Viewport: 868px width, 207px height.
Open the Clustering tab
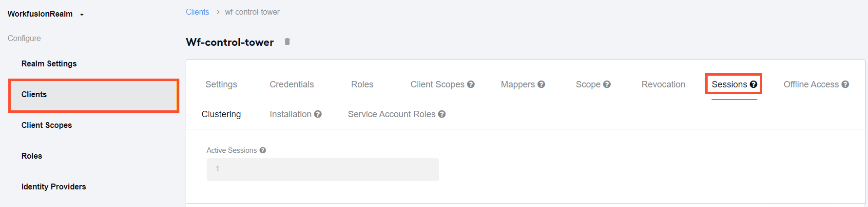(x=221, y=114)
